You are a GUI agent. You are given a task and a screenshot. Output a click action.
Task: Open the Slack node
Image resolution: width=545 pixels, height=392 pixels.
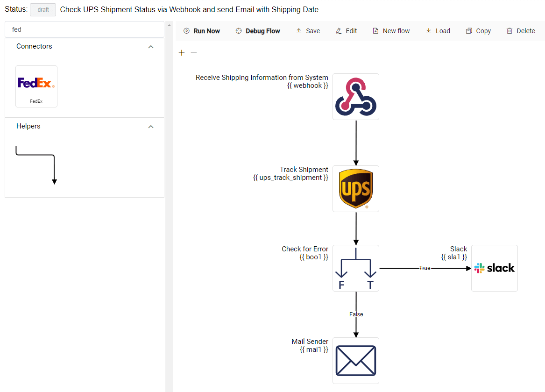point(494,268)
